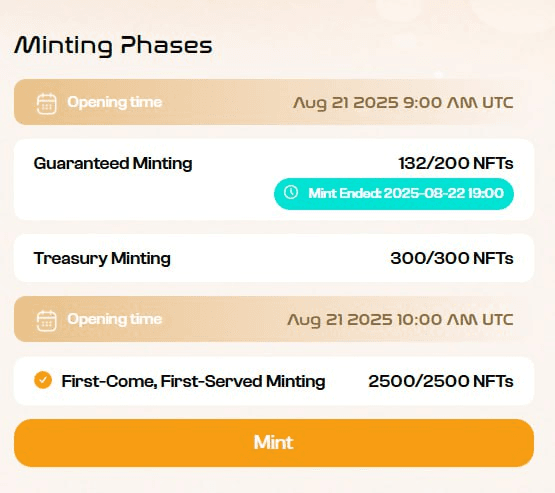Viewport: 555px width, 493px height.
Task: Select the Treasury Minting phase
Action: pyautogui.click(x=274, y=258)
